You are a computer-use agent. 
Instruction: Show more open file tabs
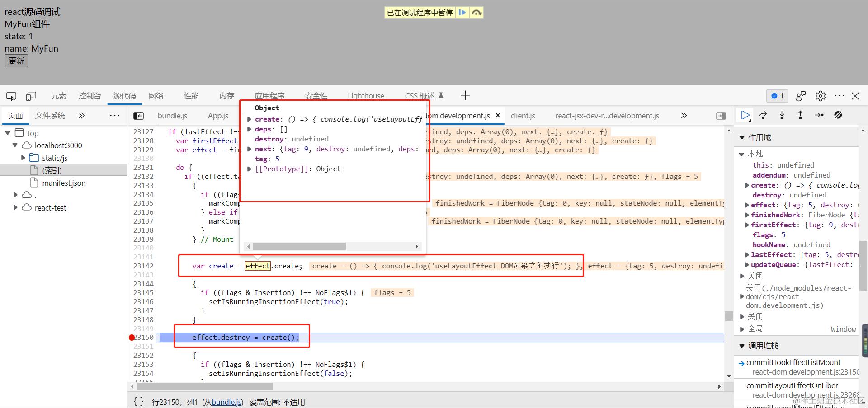coord(684,116)
